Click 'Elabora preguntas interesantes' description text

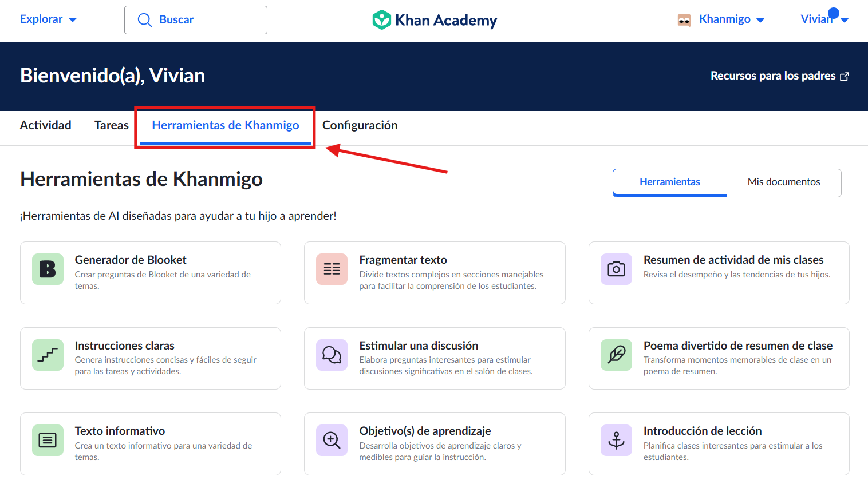(446, 366)
